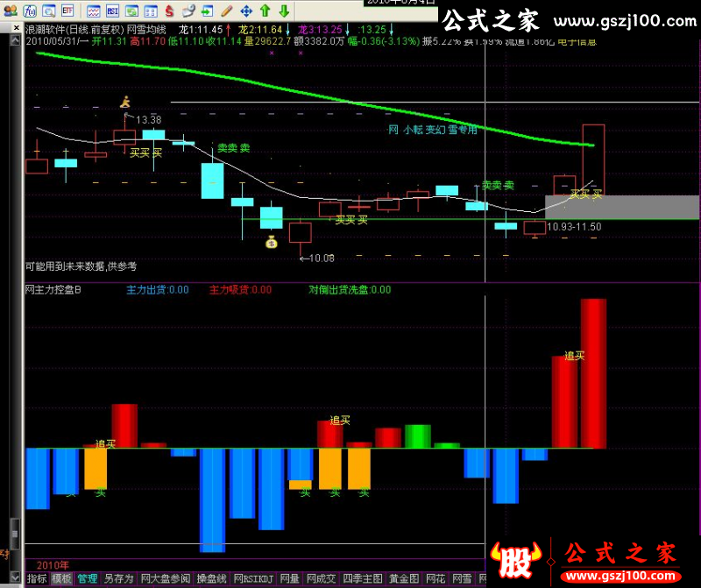Click the left scrollbar thumb handle
This screenshot has width=701, height=588.
coord(15,533)
